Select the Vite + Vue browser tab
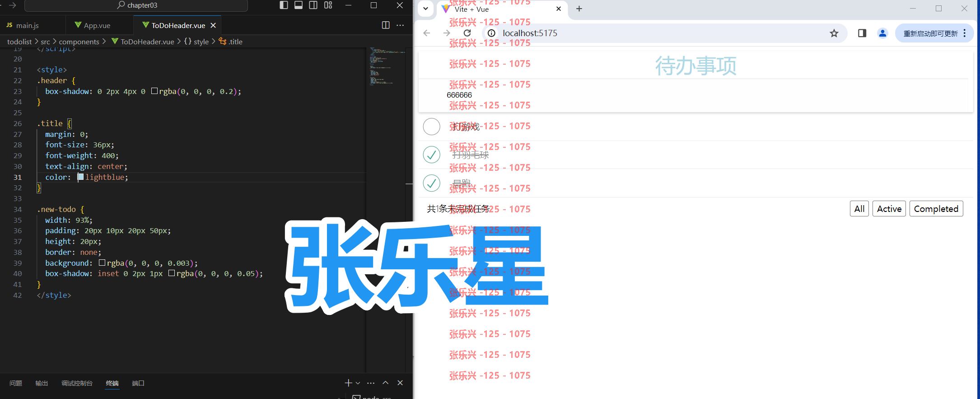This screenshot has height=399, width=980. pos(501,9)
